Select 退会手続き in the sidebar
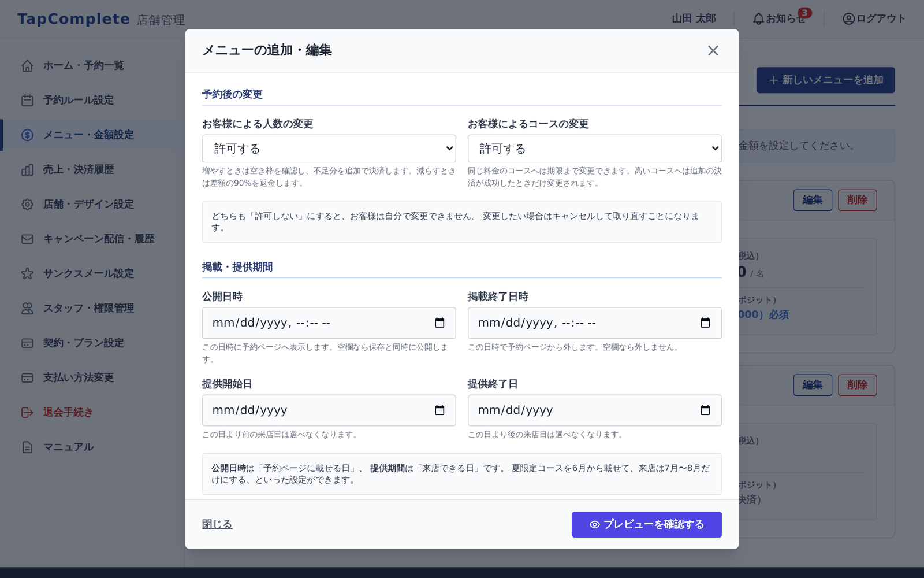924x578 pixels. [92, 413]
